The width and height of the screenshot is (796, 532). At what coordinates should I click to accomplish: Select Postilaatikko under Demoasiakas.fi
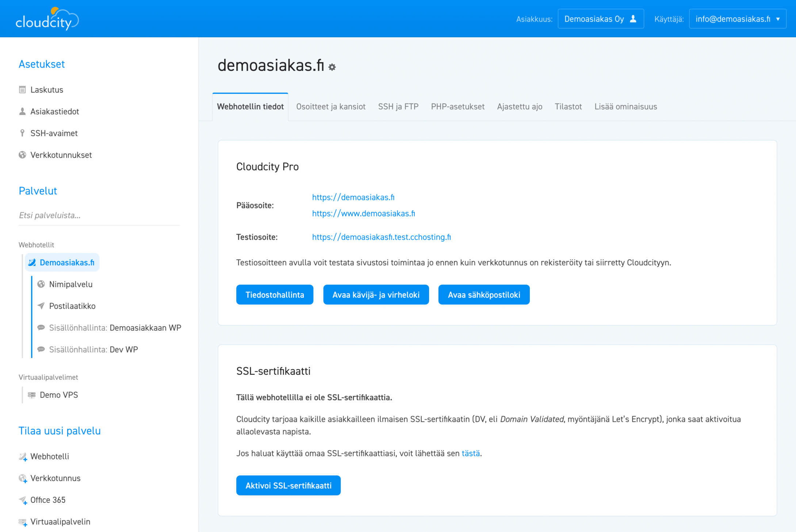[72, 306]
